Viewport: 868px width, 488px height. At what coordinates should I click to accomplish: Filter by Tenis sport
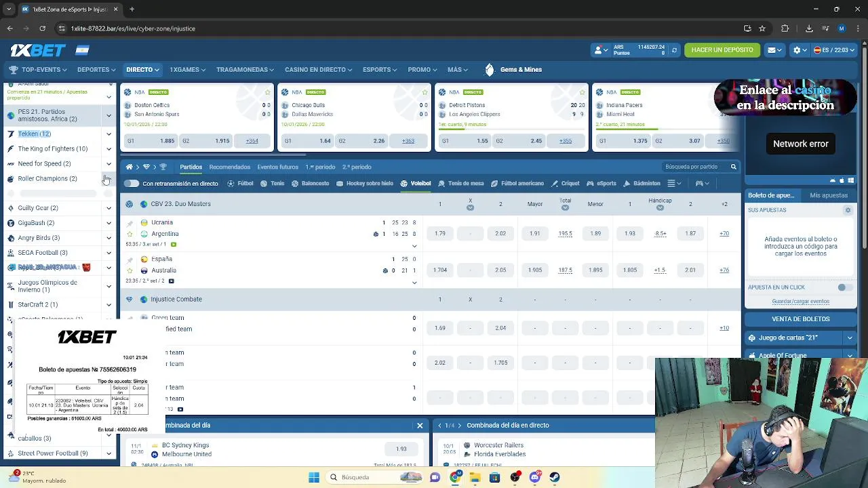click(x=273, y=183)
